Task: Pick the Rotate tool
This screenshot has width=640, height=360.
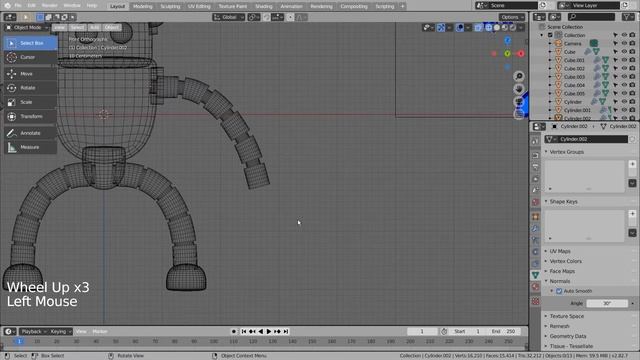Action: [31, 88]
